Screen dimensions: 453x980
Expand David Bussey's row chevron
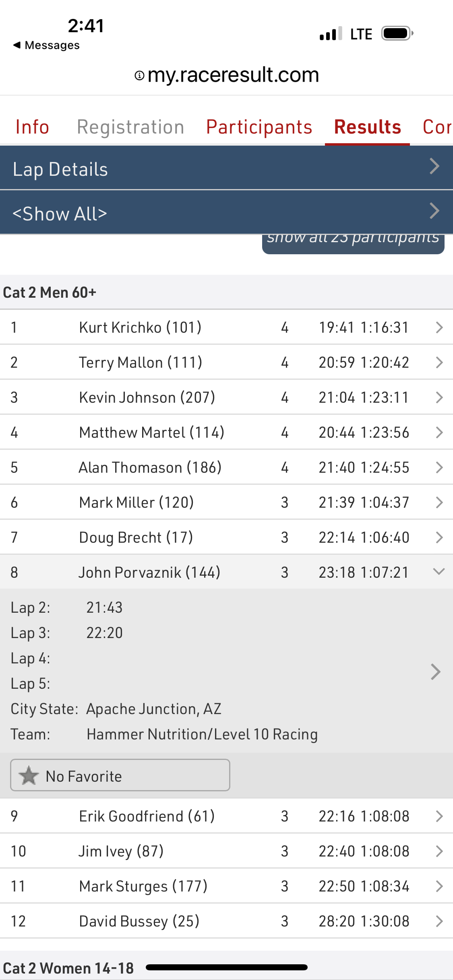click(439, 921)
